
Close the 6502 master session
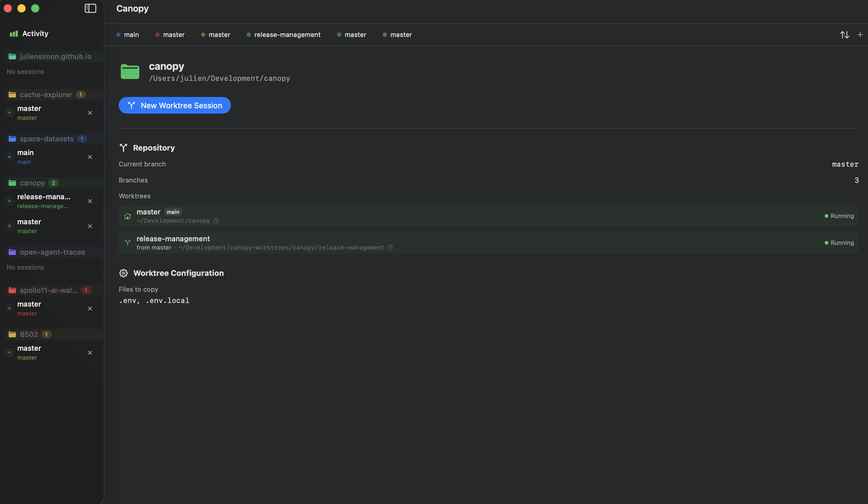tap(90, 353)
